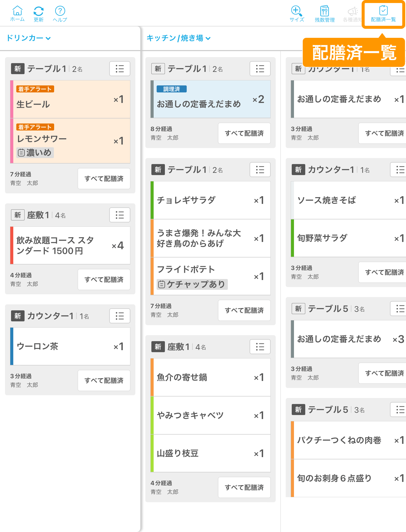Select the 旬野菜サラダ item
This screenshot has width=406, height=532.
tap(348, 238)
